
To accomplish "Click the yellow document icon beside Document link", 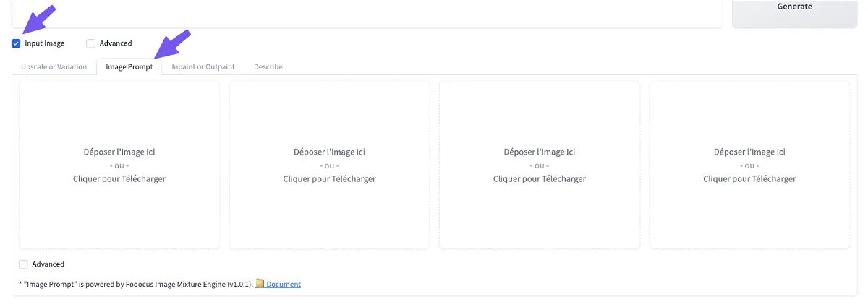I will tap(260, 284).
